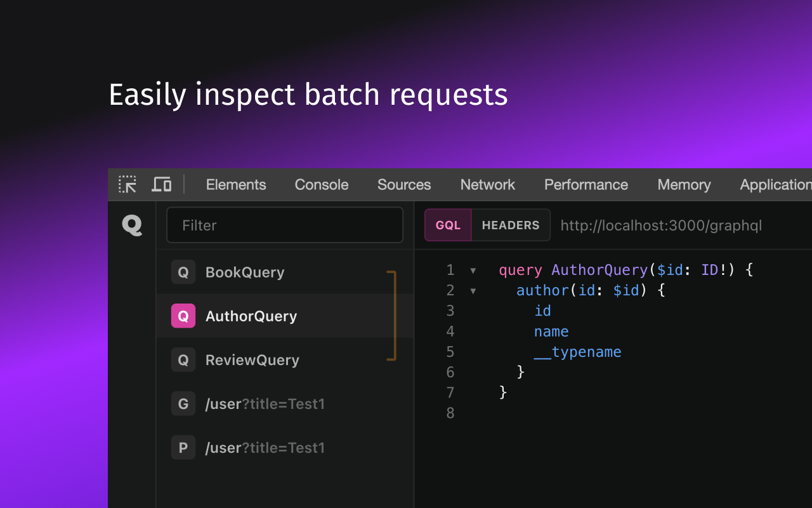This screenshot has height=508, width=812.
Task: Open the Application tab
Action: (x=776, y=185)
